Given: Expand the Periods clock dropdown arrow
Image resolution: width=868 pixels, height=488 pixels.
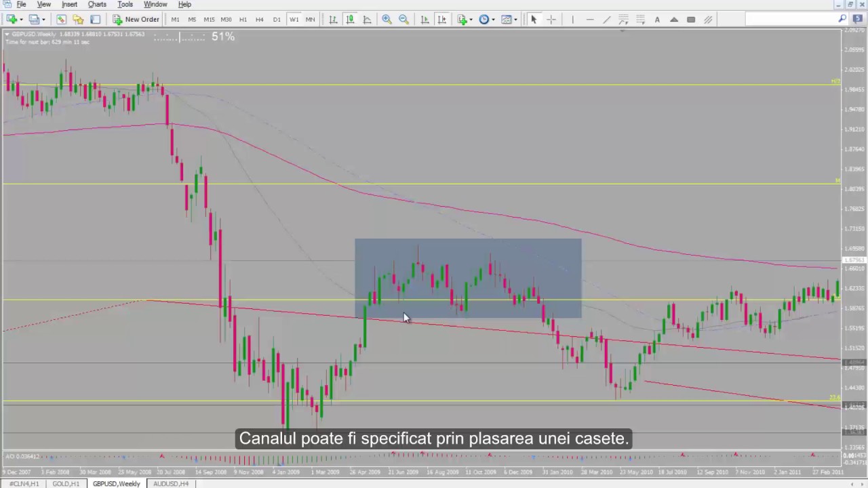Looking at the screenshot, I should (494, 20).
